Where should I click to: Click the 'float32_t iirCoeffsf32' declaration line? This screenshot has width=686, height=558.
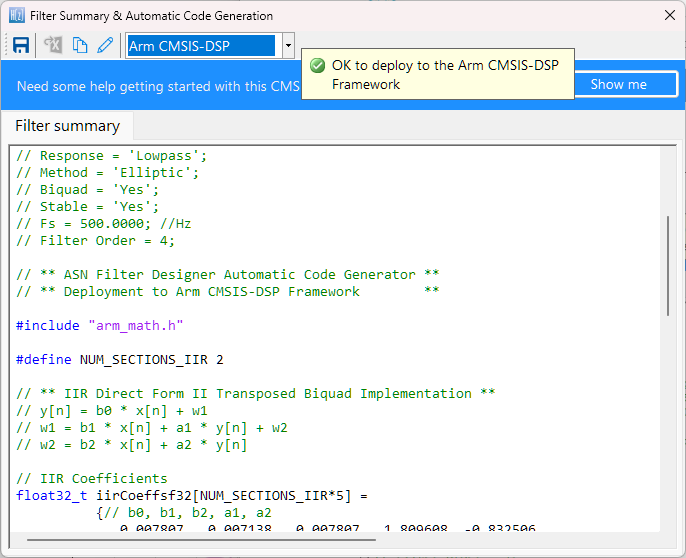click(192, 496)
